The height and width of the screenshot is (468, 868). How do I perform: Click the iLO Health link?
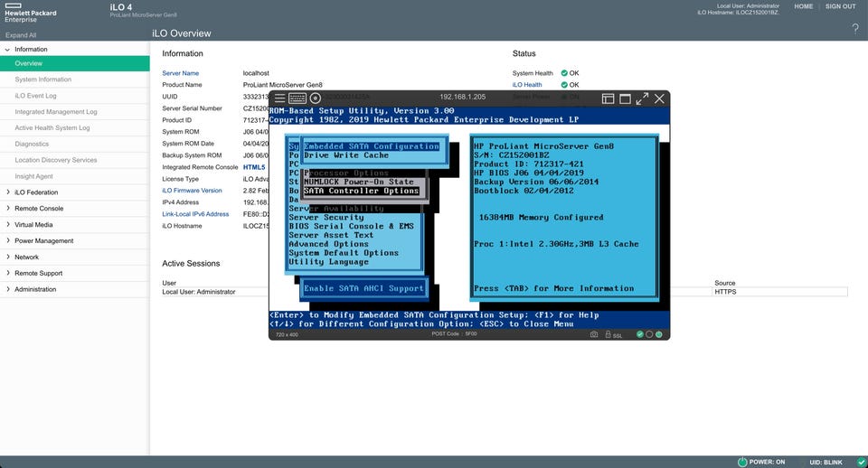point(527,85)
